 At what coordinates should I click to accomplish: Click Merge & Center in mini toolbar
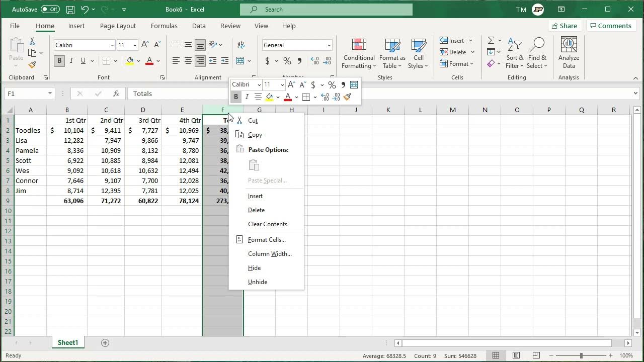point(354,84)
